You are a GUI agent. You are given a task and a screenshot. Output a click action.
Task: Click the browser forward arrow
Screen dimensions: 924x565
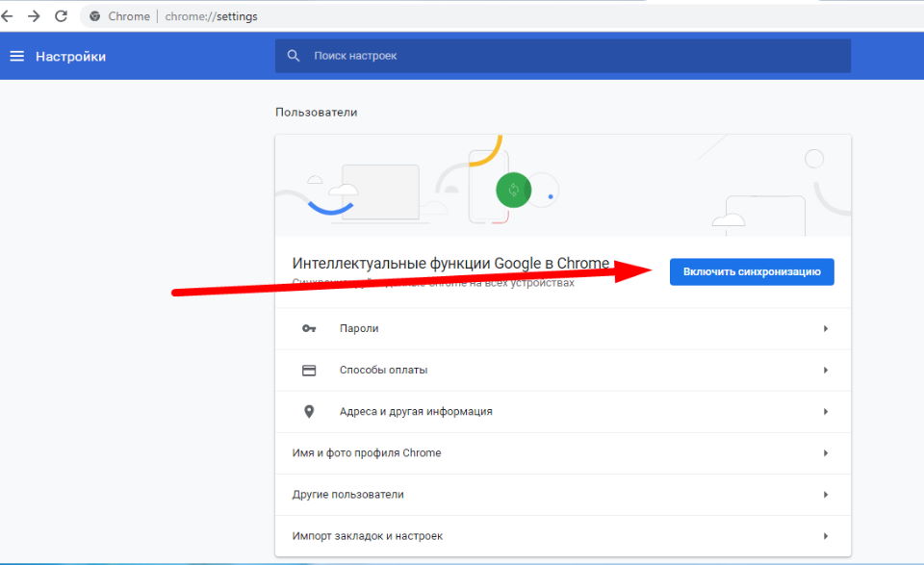click(35, 16)
